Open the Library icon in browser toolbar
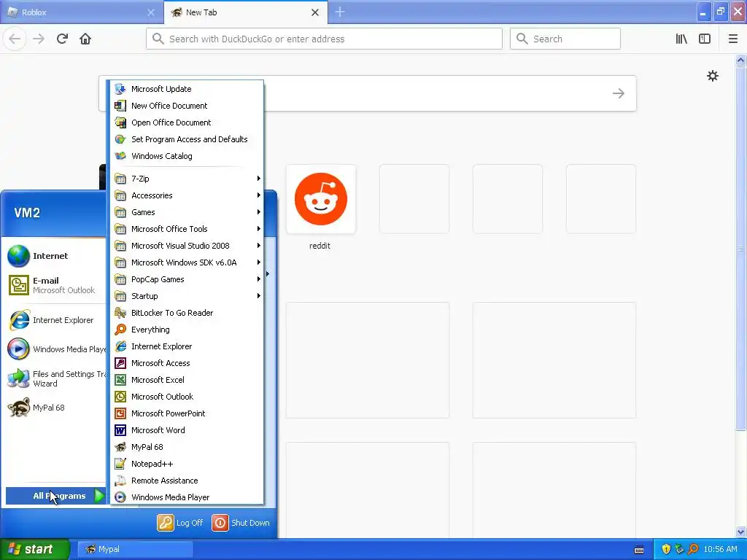The height and width of the screenshot is (560, 747). [681, 39]
